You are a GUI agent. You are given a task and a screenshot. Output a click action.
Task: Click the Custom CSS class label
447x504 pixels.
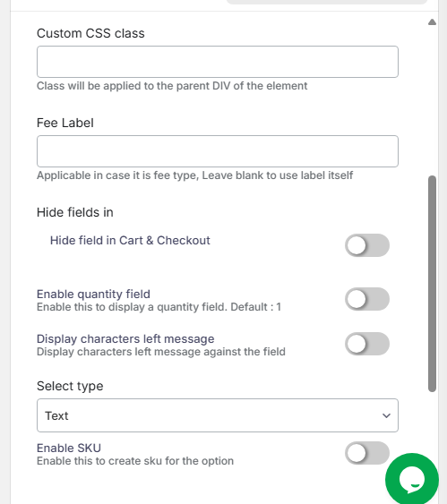click(90, 33)
